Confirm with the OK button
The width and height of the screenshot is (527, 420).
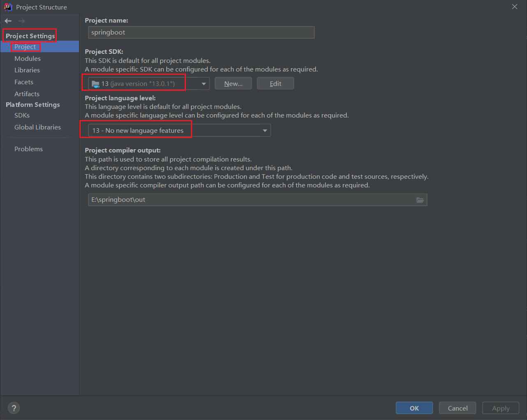[414, 408]
